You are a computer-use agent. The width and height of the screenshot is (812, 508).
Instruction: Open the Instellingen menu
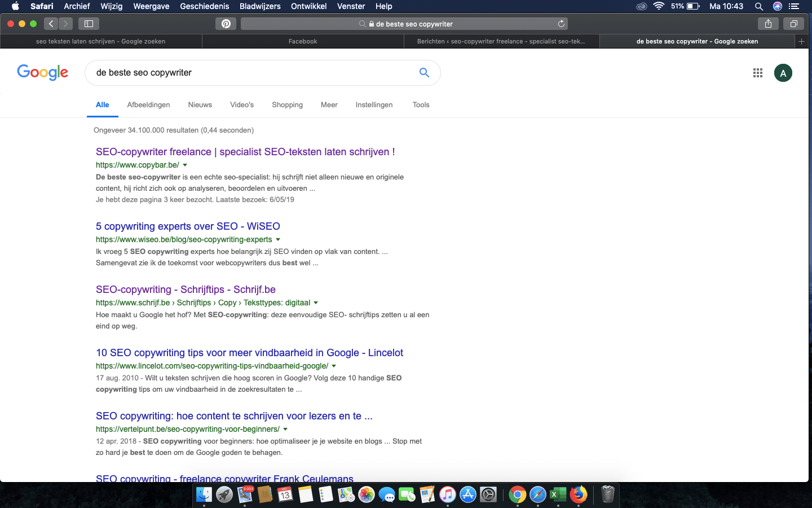click(374, 105)
